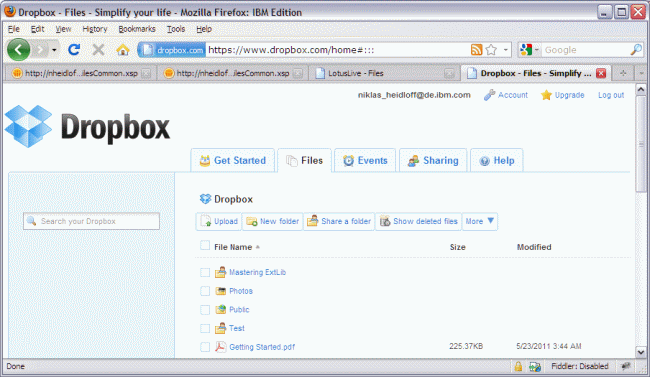
Task: Click the Dropbox box logo
Action: [28, 126]
